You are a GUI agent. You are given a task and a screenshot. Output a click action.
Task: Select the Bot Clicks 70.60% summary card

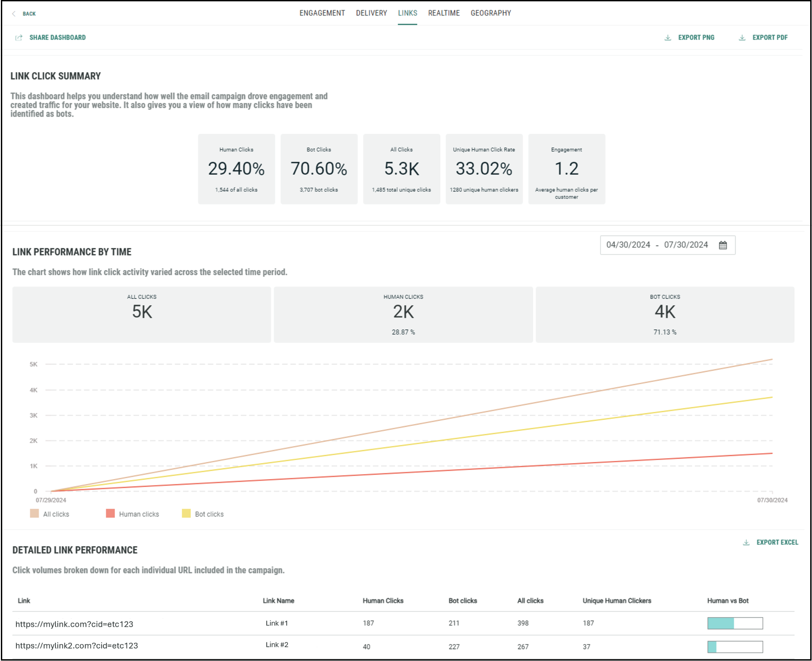pyautogui.click(x=319, y=169)
